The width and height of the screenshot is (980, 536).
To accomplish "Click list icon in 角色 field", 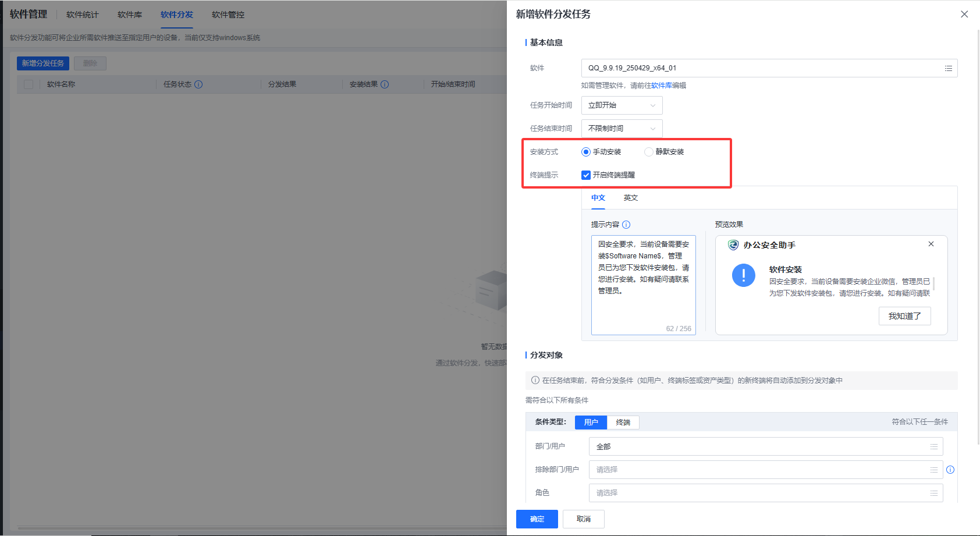I will [x=933, y=493].
